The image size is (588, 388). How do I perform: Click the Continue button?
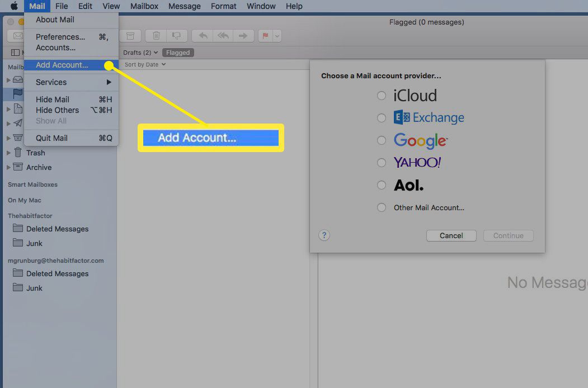point(508,236)
